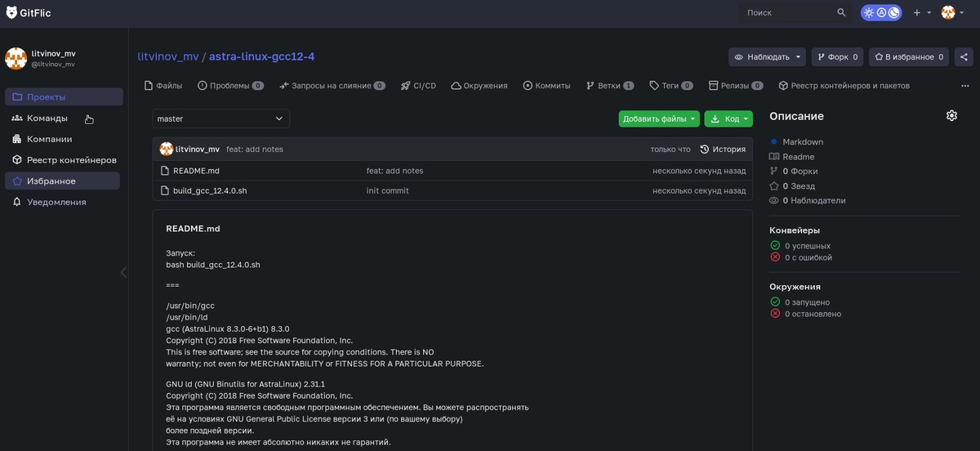Switch to the Запросы на слияние tab

pos(332,86)
